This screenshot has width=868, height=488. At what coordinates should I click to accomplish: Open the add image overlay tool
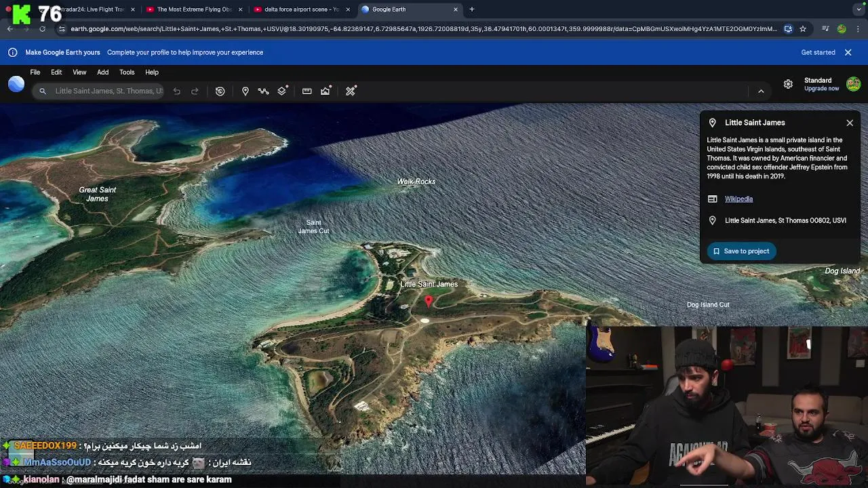(x=325, y=91)
